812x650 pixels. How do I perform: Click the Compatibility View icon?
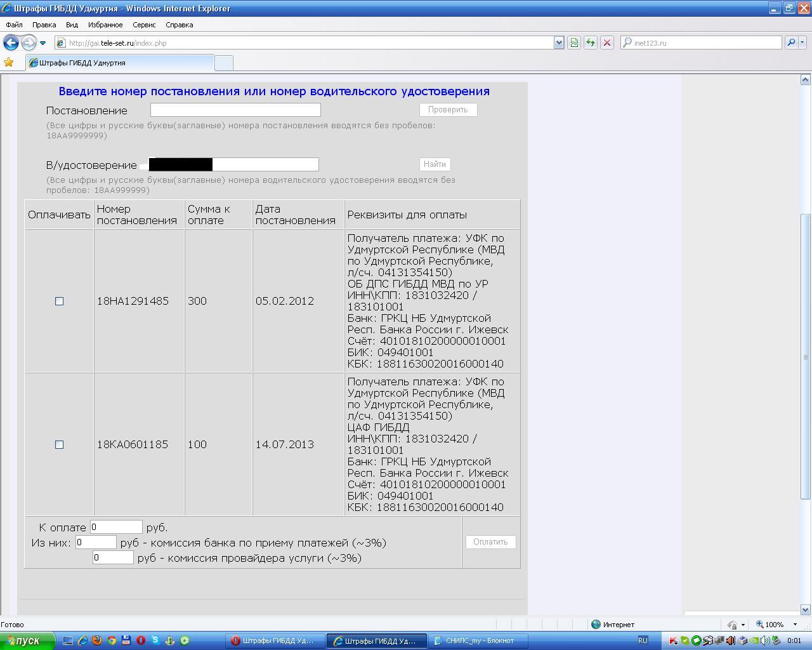574,43
